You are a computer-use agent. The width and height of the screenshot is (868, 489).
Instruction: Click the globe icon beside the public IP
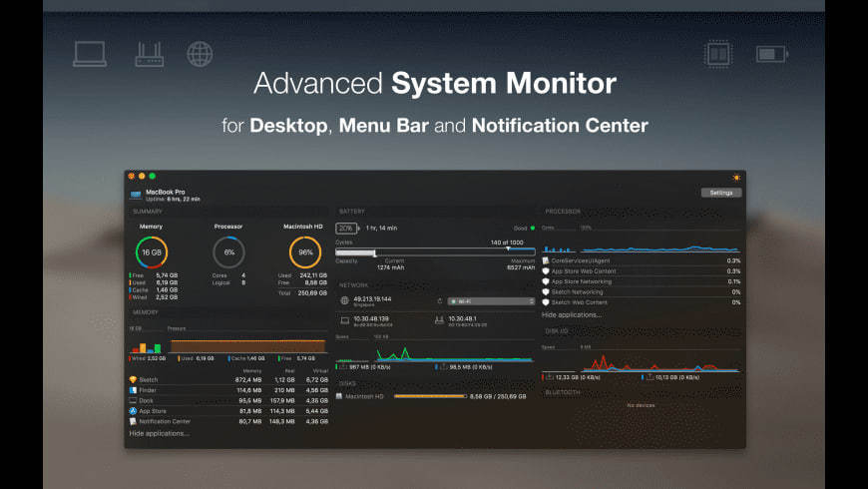click(x=344, y=300)
